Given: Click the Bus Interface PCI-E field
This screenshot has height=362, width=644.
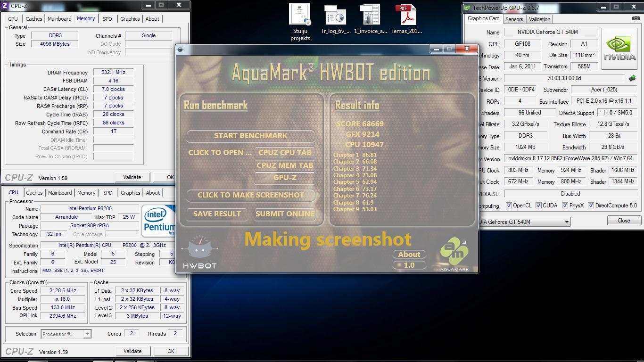Looking at the screenshot, I should tap(604, 101).
